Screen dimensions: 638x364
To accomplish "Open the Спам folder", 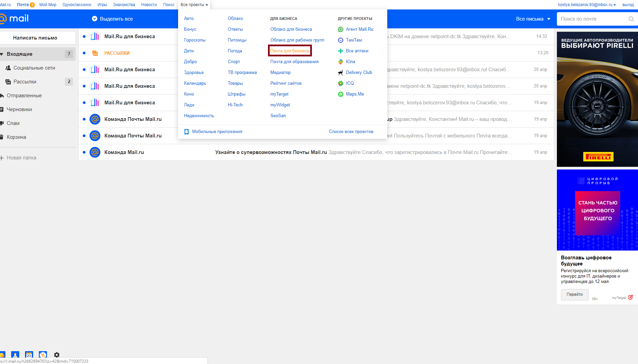I will point(13,123).
